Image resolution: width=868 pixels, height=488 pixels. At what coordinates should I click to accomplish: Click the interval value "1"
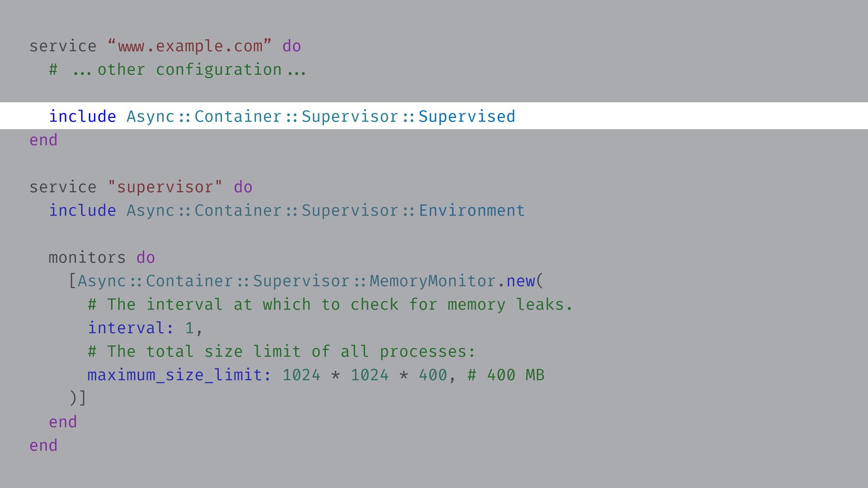point(189,328)
